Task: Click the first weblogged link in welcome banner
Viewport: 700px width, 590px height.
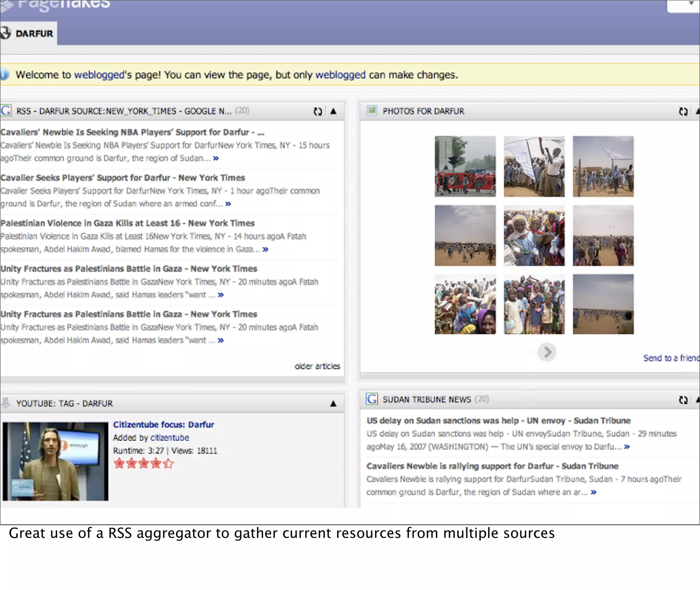Action: (99, 75)
